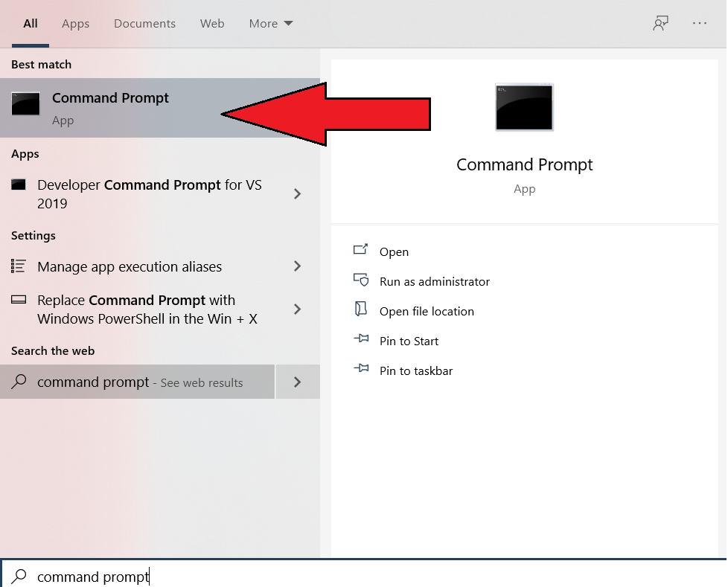This screenshot has height=587, width=728.
Task: Click the Run as administrator shield icon
Action: pyautogui.click(x=361, y=279)
